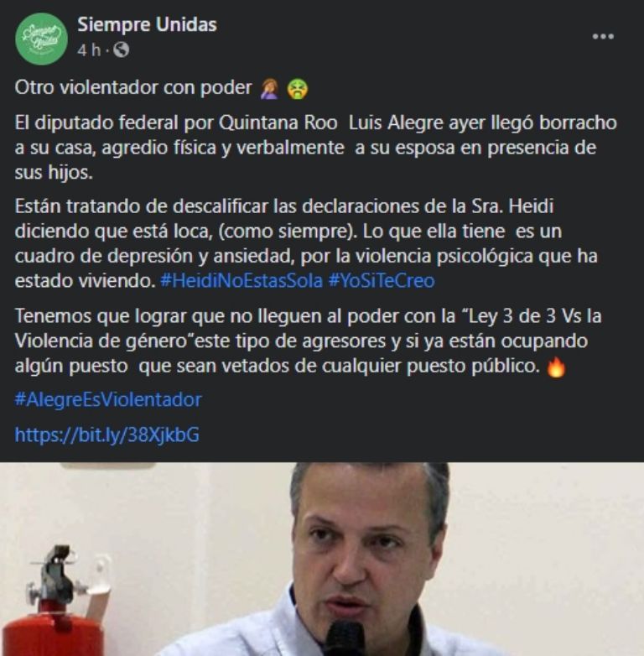The image size is (644, 656).
Task: Open the attached photo of man speaking
Action: coord(322,559)
